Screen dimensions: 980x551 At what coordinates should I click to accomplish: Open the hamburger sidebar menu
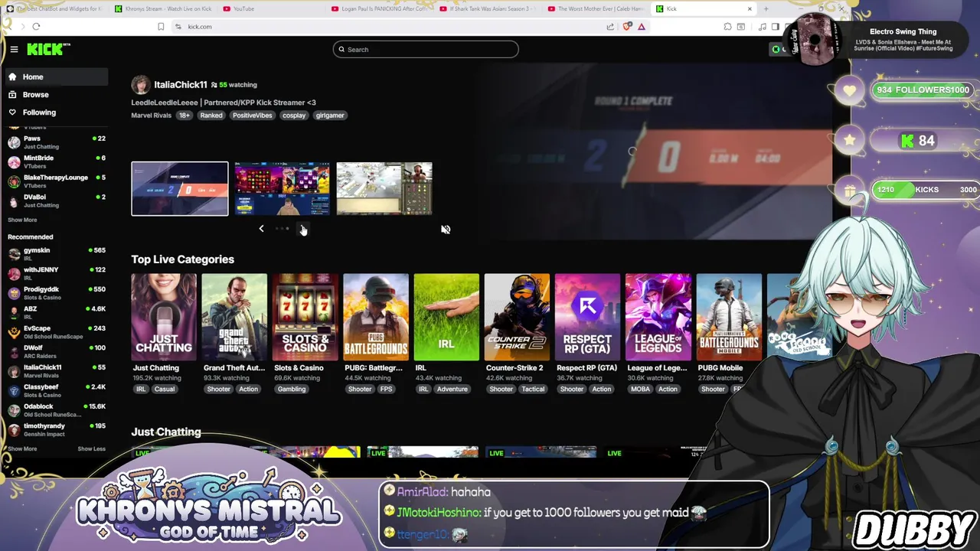[14, 49]
